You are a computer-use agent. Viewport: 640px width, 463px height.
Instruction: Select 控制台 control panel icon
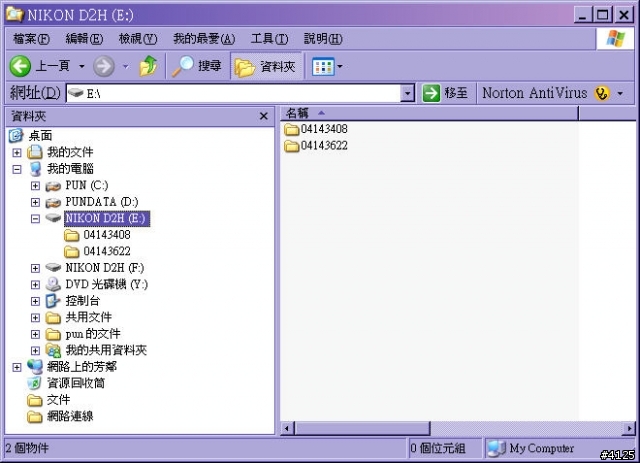(53, 301)
